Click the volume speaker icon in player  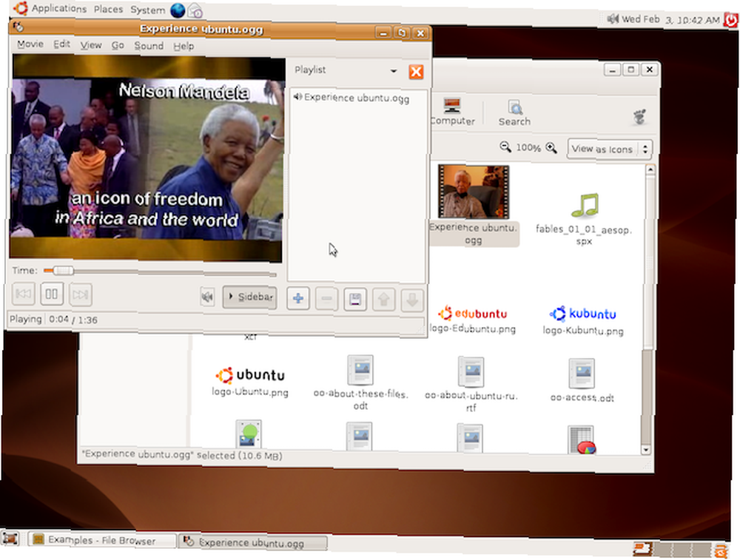[x=207, y=297]
